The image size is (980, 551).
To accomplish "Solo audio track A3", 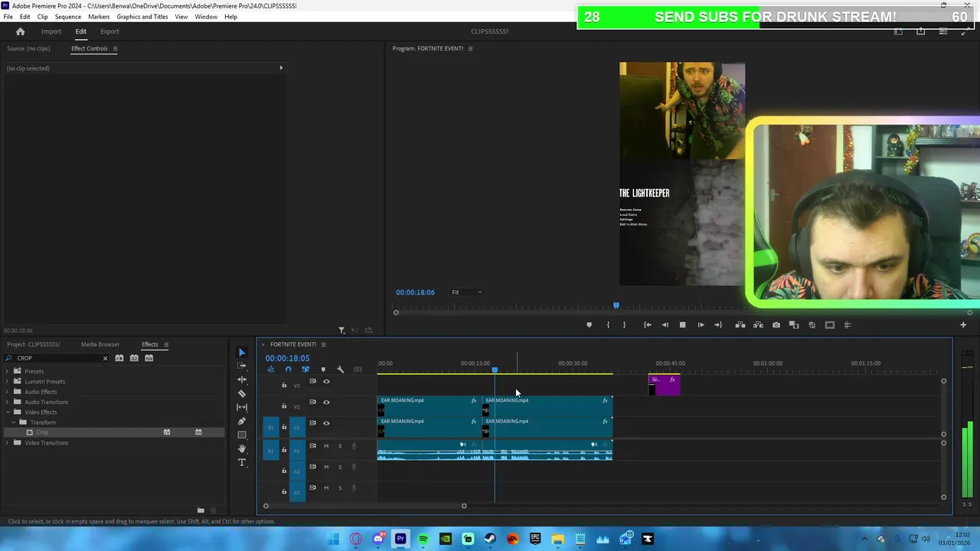I will [340, 487].
